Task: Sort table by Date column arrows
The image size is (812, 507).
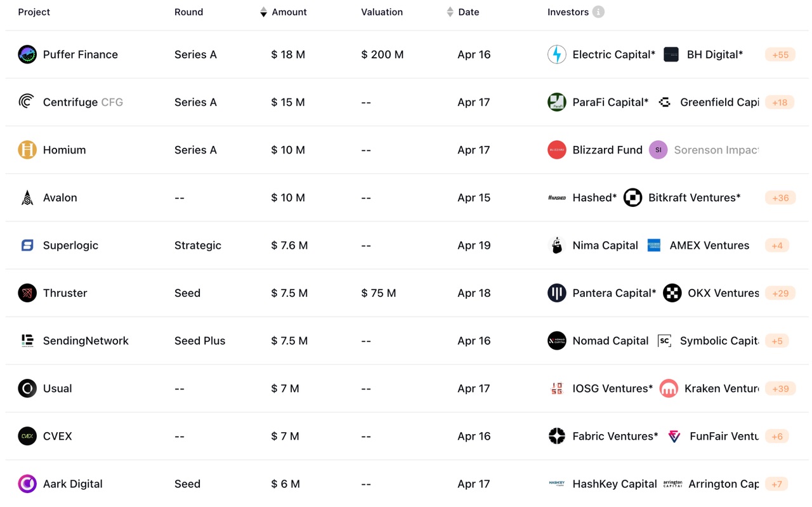Action: [x=450, y=12]
